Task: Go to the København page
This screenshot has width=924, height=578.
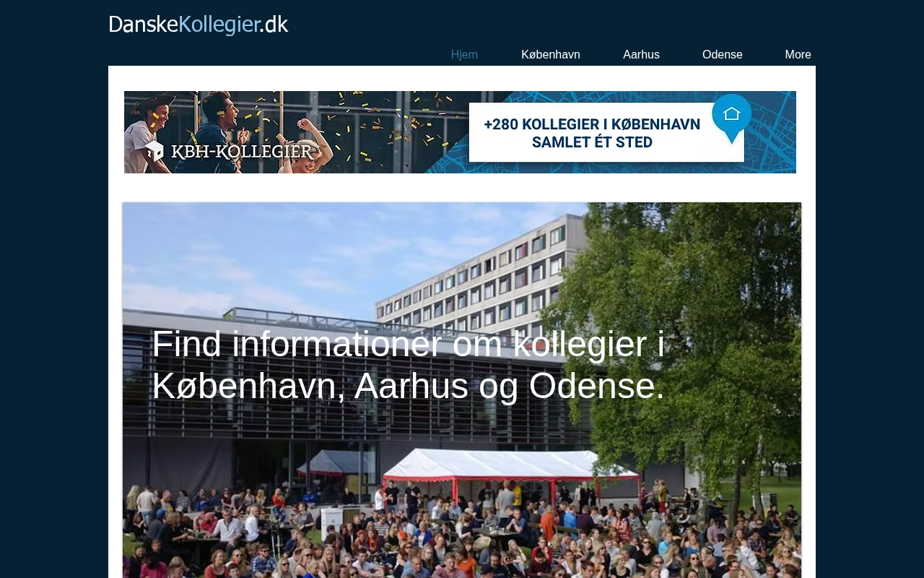Action: click(x=551, y=55)
